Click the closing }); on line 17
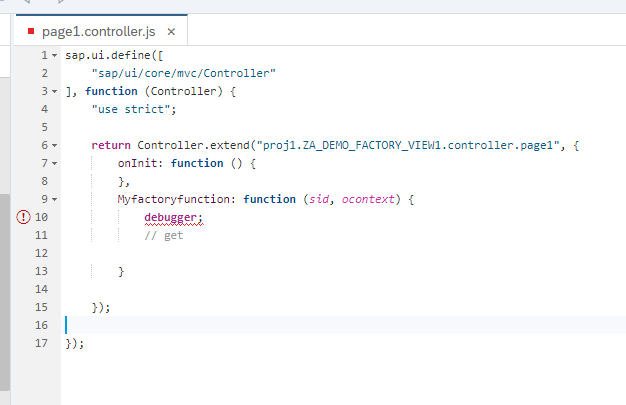 pos(75,343)
